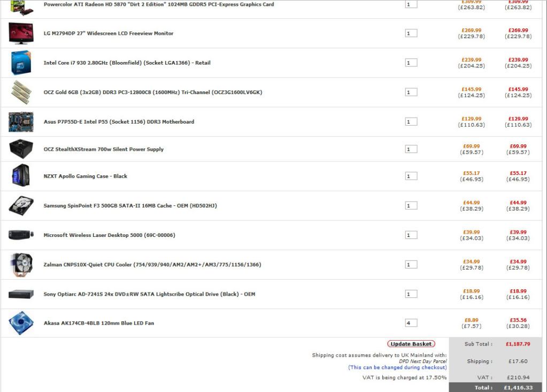
Task: Open the Sony Optiarc AD-7241S drive link
Action: pos(149,294)
